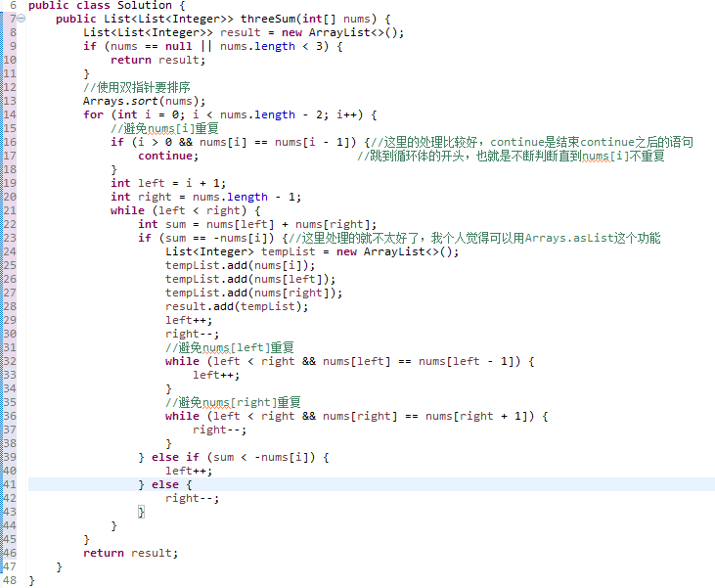Click the boxed closing brace on line 43
715x588 pixels.
(x=142, y=512)
